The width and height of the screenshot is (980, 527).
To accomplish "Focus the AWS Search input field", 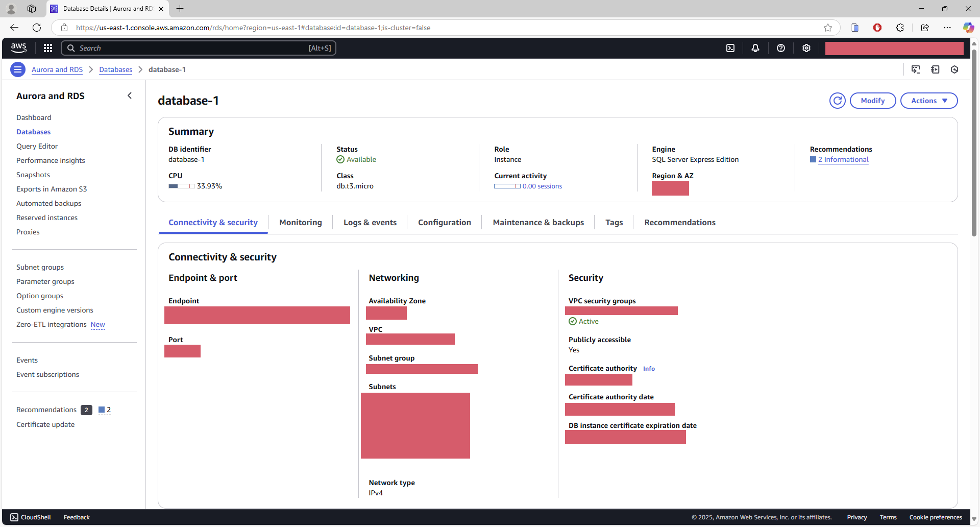I will tap(198, 48).
